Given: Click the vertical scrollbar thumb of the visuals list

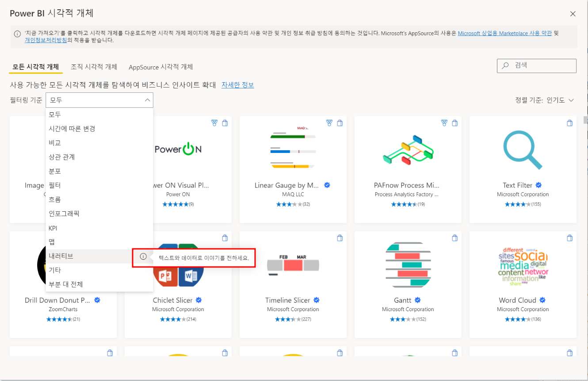Looking at the screenshot, I should pyautogui.click(x=586, y=120).
